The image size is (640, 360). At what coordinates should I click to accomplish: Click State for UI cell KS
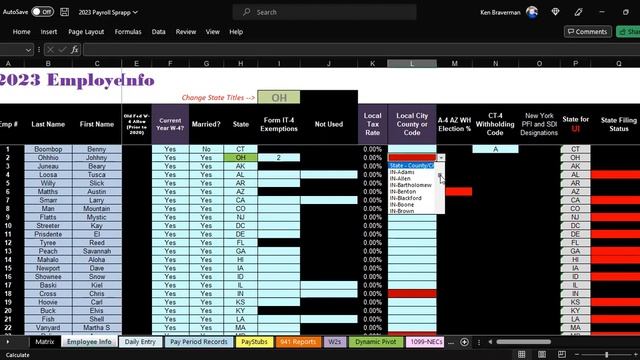tap(575, 302)
